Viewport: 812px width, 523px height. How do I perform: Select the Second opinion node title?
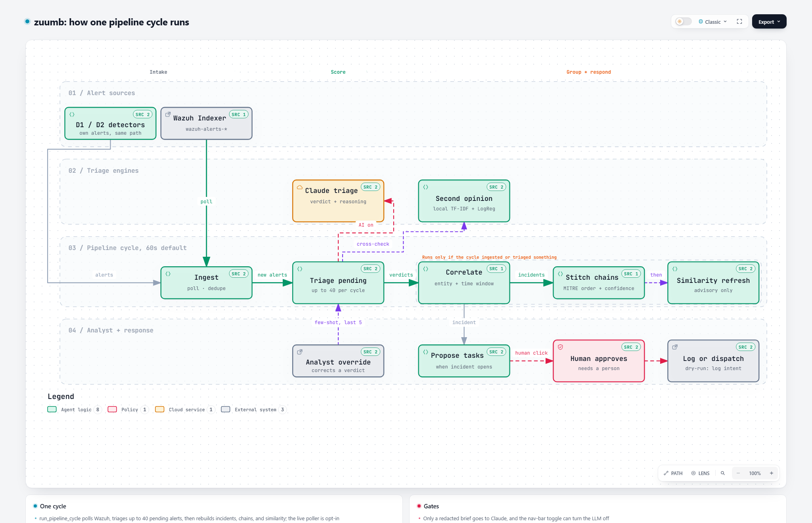tap(464, 199)
